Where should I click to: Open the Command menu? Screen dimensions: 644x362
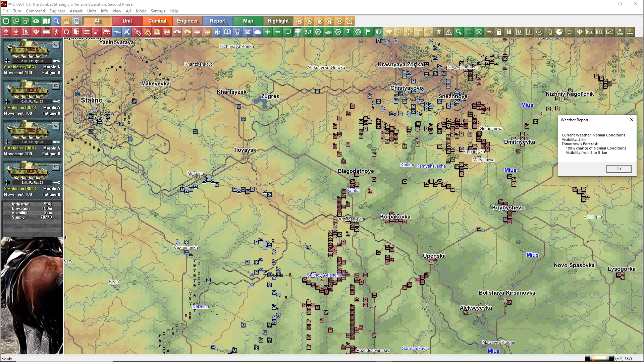tap(35, 11)
